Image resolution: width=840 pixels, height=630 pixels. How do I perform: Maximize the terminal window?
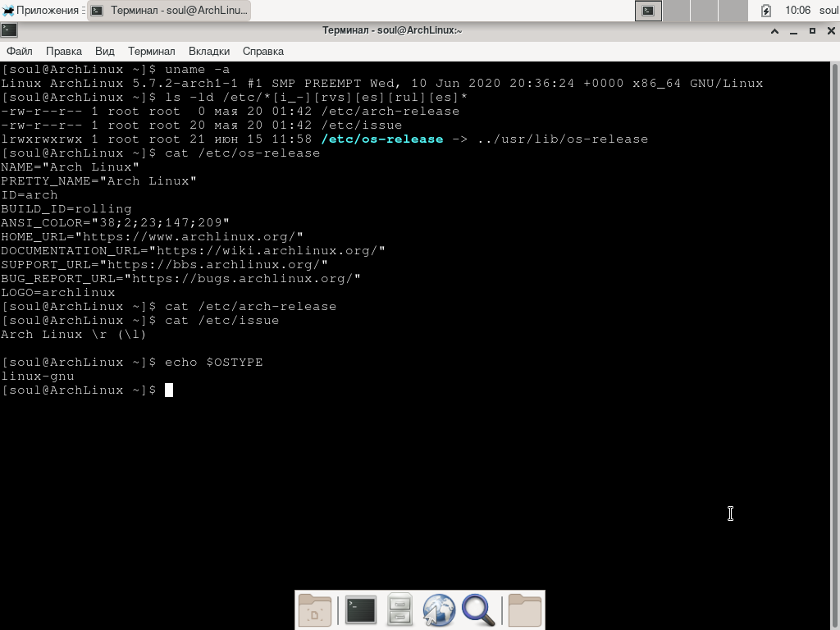[x=812, y=31]
